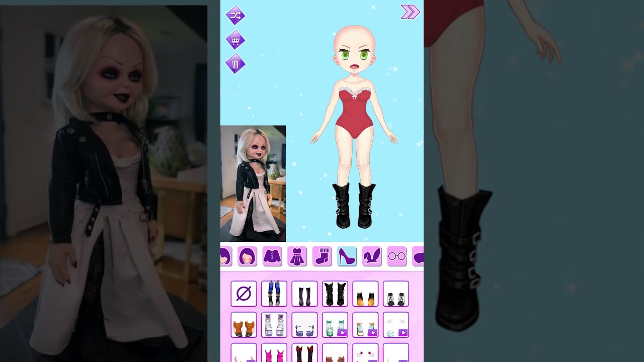Image resolution: width=644 pixels, height=362 pixels.
Task: Tap the Tiffany doll reference photo
Action: 253,184
